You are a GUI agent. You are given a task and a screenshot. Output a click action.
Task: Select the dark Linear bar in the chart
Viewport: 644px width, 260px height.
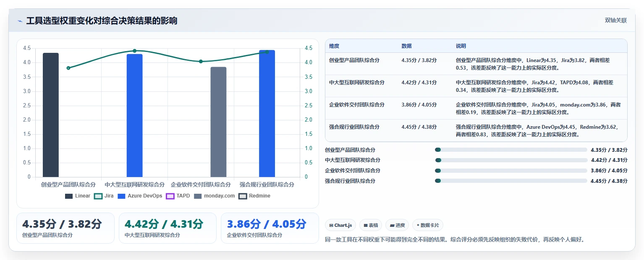(51, 115)
